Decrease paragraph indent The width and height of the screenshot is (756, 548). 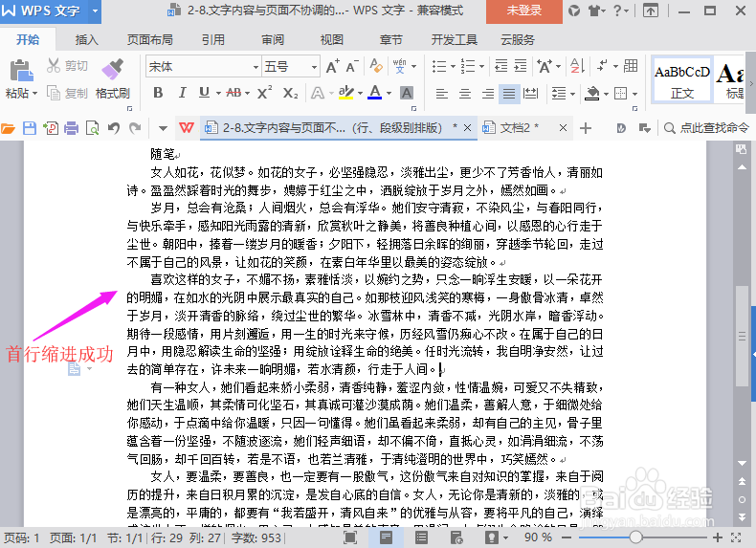click(500, 66)
